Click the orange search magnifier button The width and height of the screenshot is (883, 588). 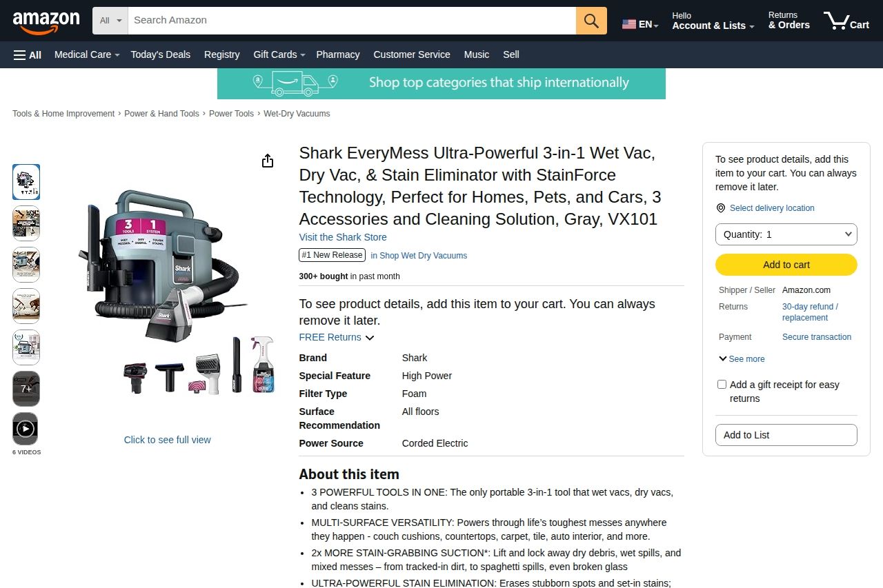tap(591, 21)
